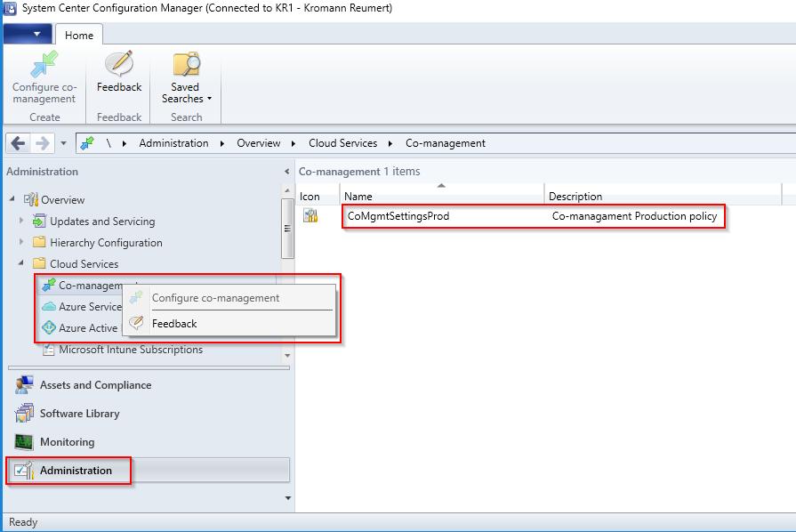This screenshot has height=532, width=796.
Task: Open the breadcrumb arrow after Administration
Action: click(222, 143)
